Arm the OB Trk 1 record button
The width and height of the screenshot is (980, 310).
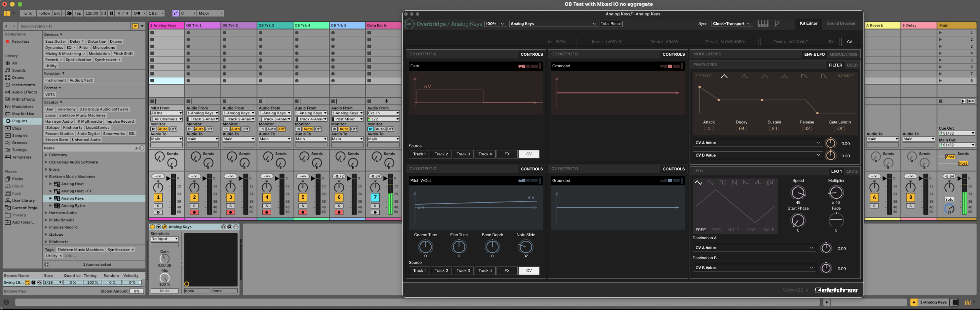[x=195, y=212]
